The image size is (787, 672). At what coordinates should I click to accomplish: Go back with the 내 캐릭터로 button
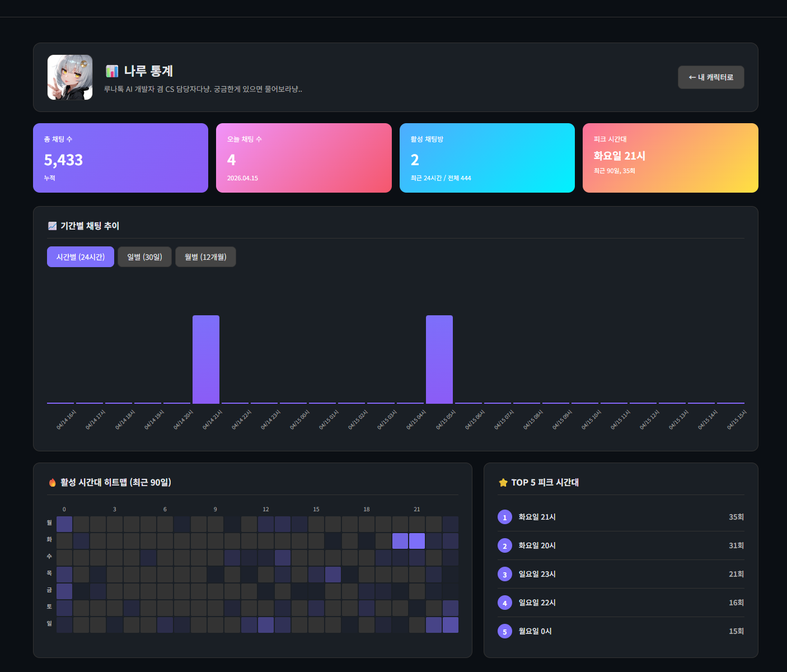coord(711,77)
